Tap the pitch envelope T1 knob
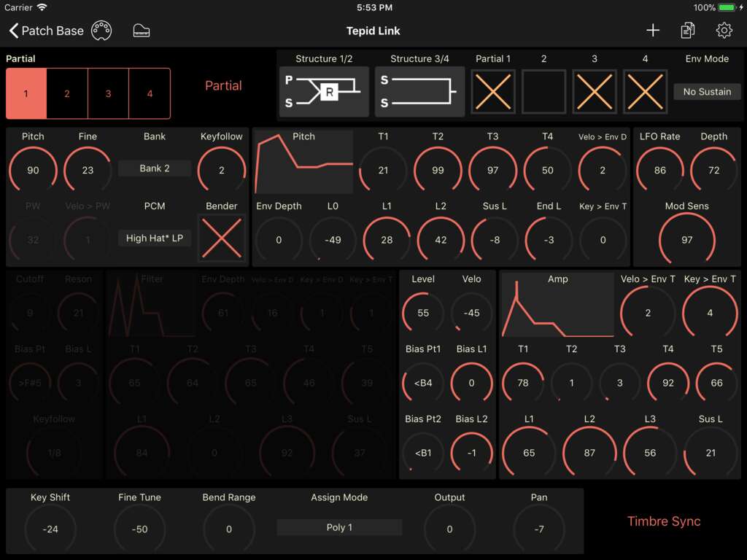 pos(383,170)
